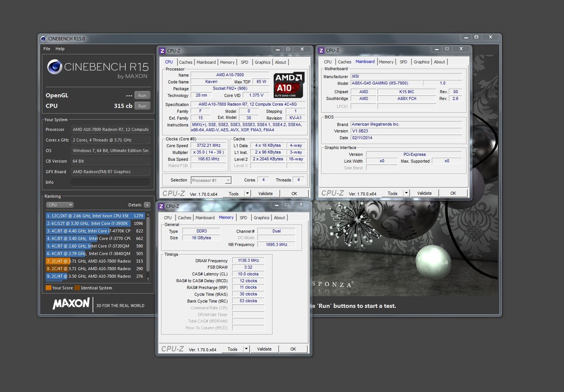Open the File menu in Cinebench
The image size is (564, 392).
[x=47, y=49]
